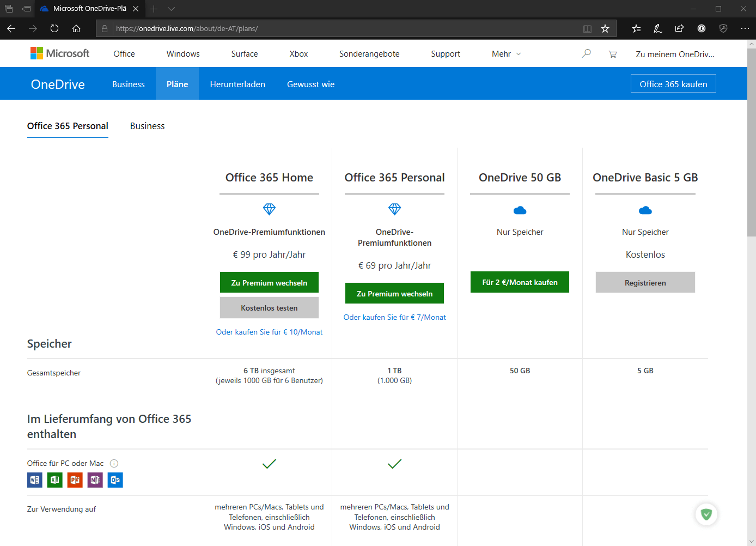
Task: Show tab previews chevron
Action: pos(171,9)
